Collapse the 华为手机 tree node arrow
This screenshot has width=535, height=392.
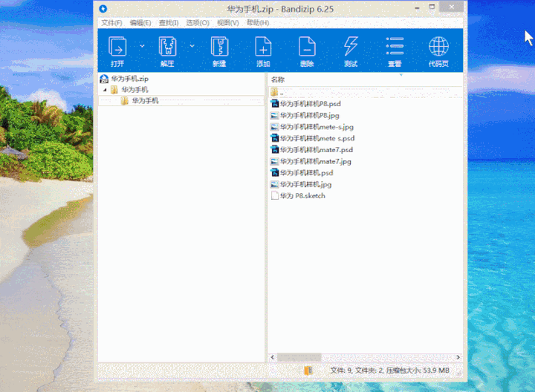pyautogui.click(x=105, y=90)
